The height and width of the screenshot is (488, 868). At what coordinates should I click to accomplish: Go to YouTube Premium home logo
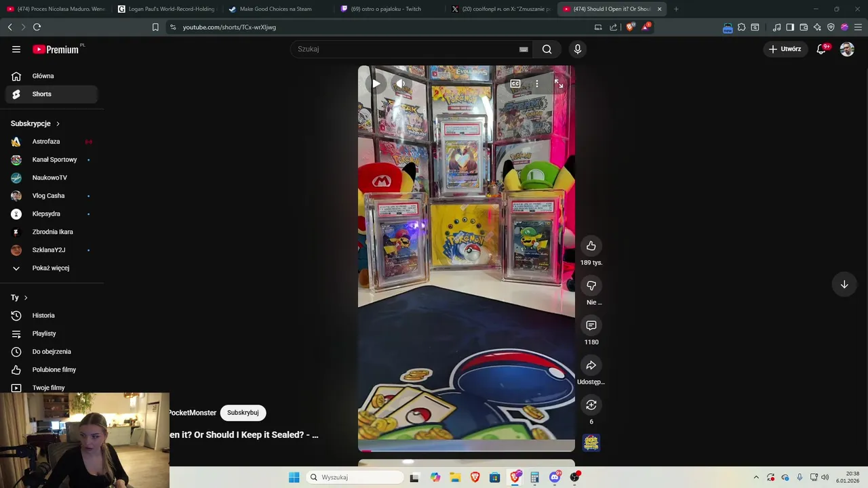pos(57,49)
